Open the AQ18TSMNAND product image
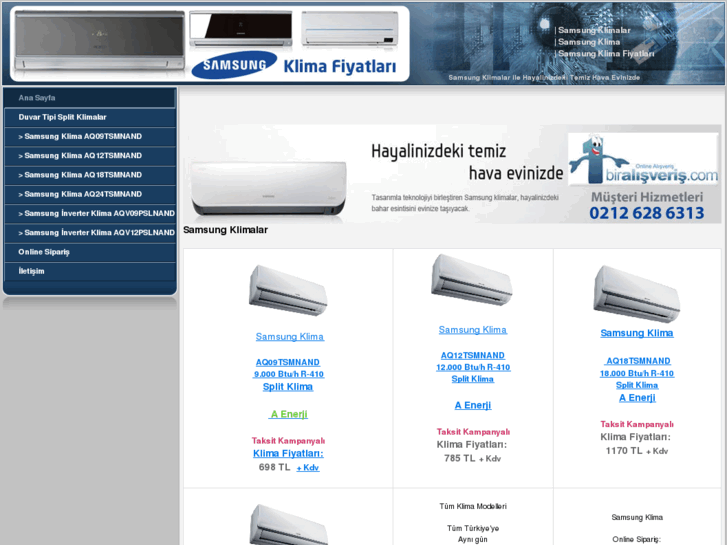 [637, 294]
